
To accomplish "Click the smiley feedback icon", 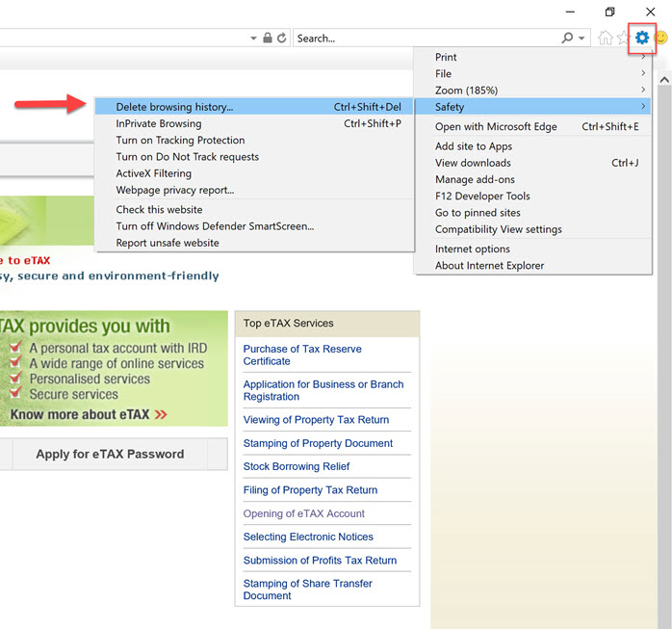I will click(x=661, y=38).
